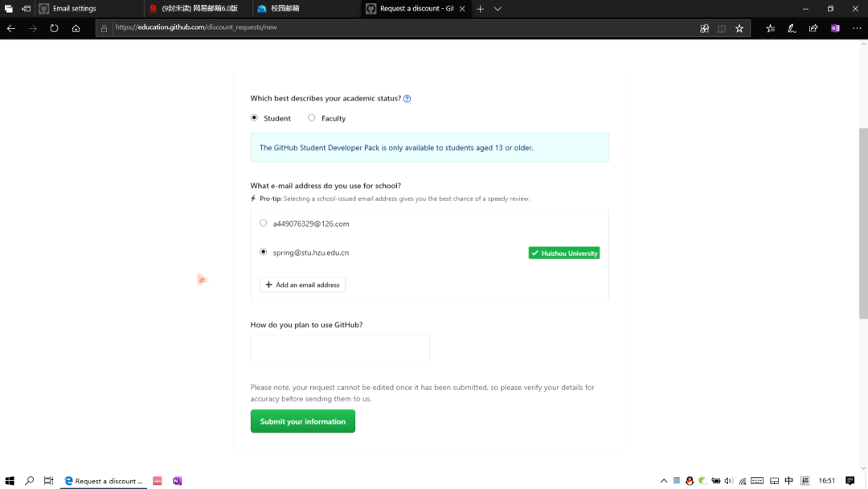Open the taskbar clock showing 16:51

826,481
